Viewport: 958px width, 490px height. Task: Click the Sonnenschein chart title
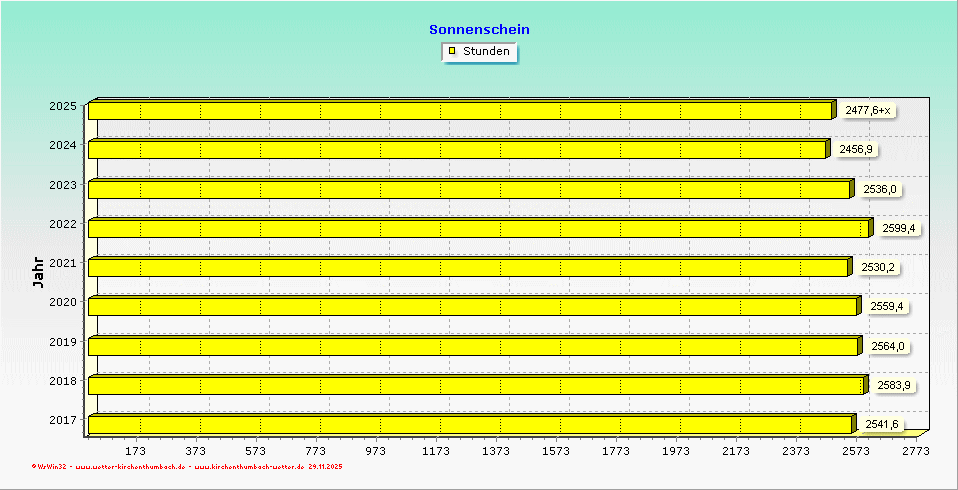(479, 29)
